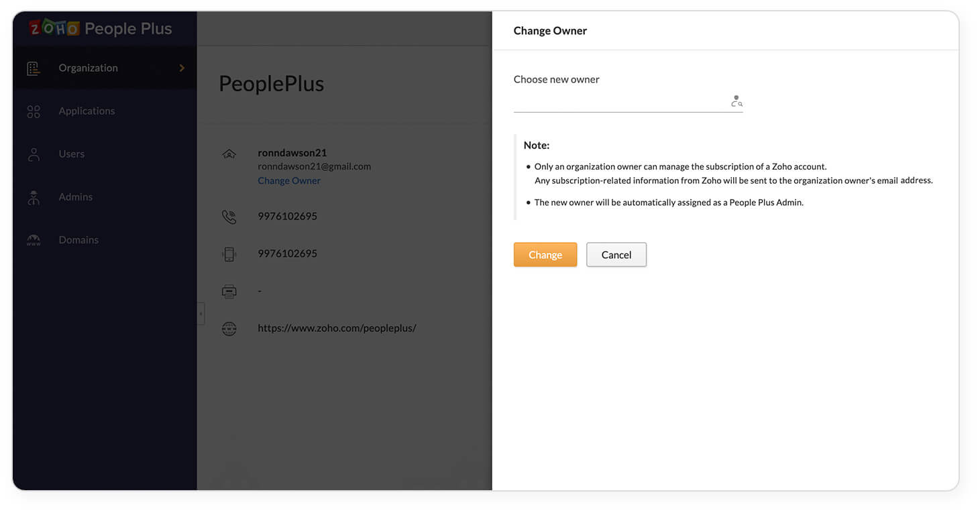Open Applications using its sidebar icon
The image size is (980, 513).
(x=34, y=111)
